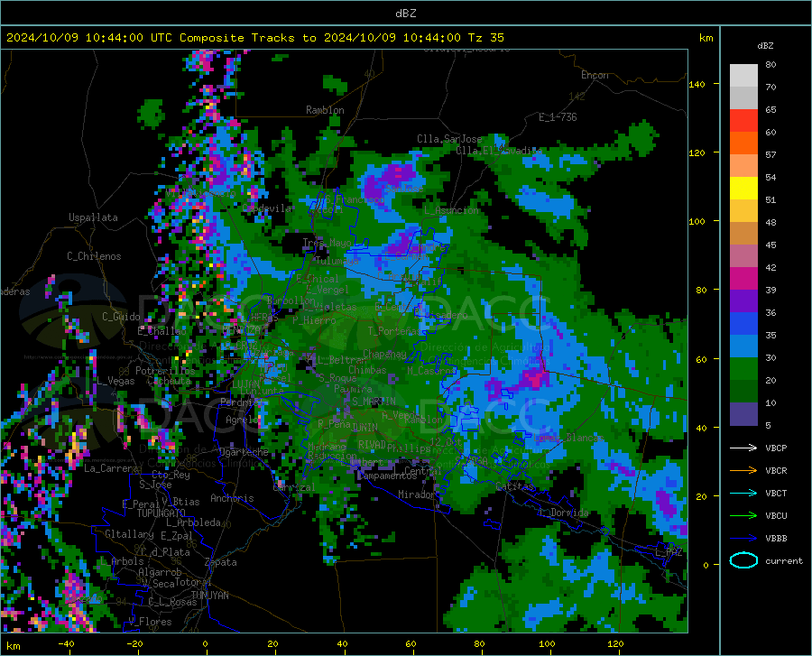This screenshot has width=812, height=656.
Task: Select the red 60 dBZ color swatch
Action: point(743,121)
